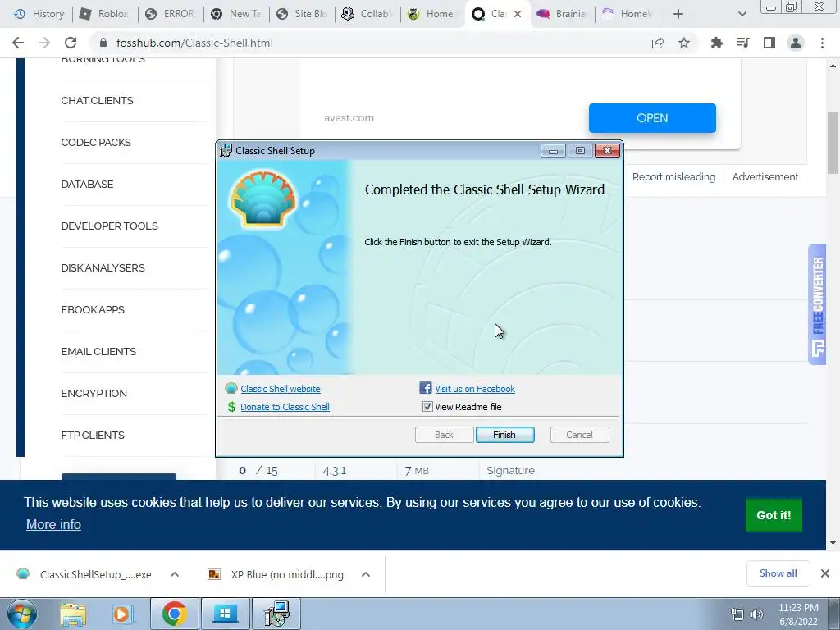Switch to the HomeW tab

click(x=628, y=14)
